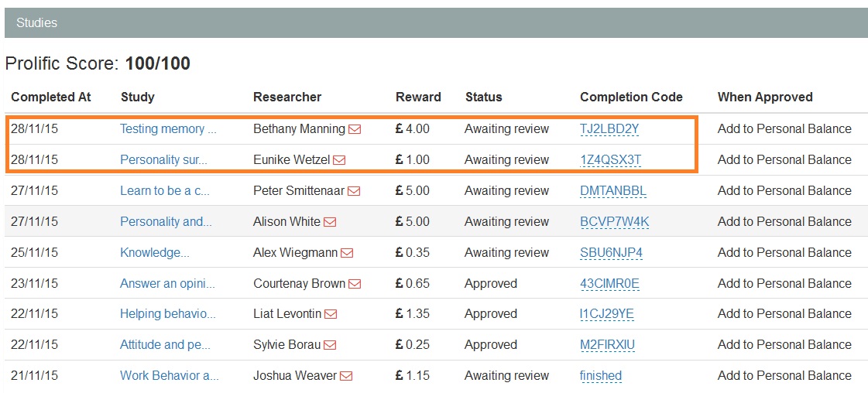Screen dimensions: 868x393
Task: Click envelope icon beside Alex Wiegmann
Action: pyautogui.click(x=347, y=253)
